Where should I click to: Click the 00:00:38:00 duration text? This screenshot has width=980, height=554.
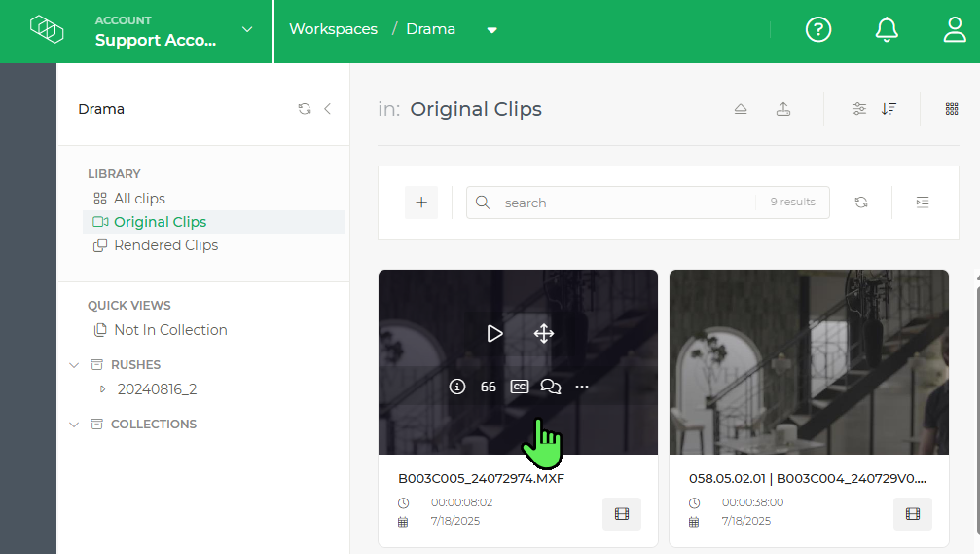pyautogui.click(x=752, y=502)
